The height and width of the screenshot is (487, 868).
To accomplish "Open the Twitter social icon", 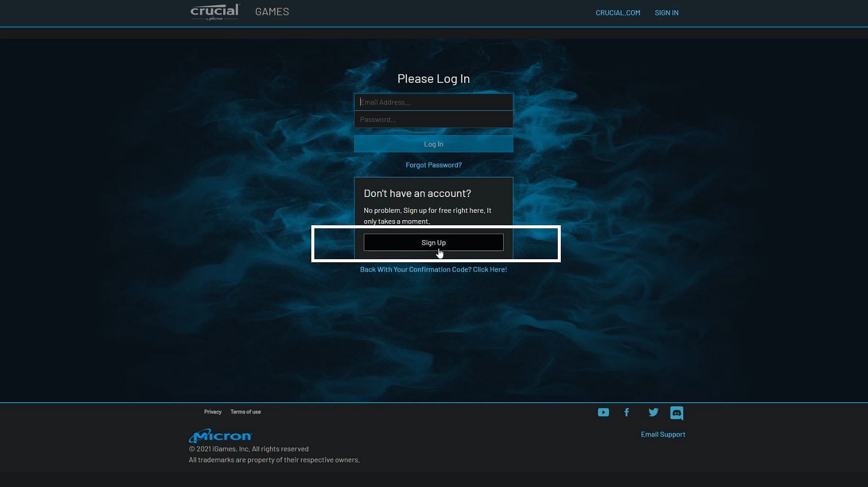I will pos(653,412).
